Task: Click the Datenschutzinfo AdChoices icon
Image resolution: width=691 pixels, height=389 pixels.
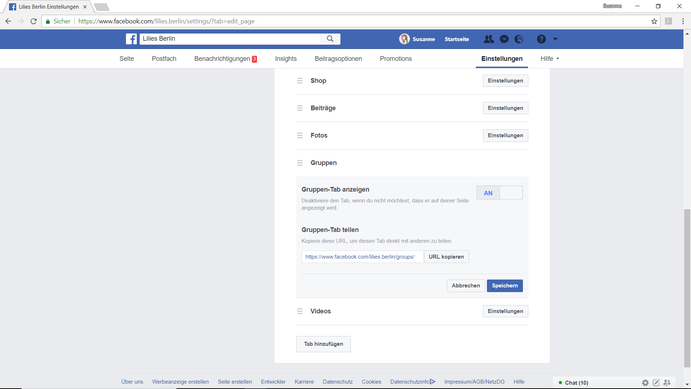Action: coord(432,382)
